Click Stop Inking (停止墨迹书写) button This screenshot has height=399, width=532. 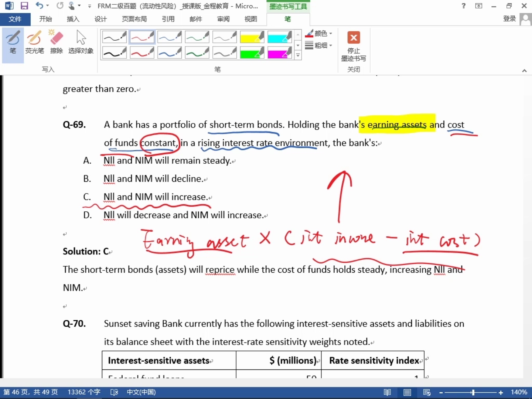(354, 47)
